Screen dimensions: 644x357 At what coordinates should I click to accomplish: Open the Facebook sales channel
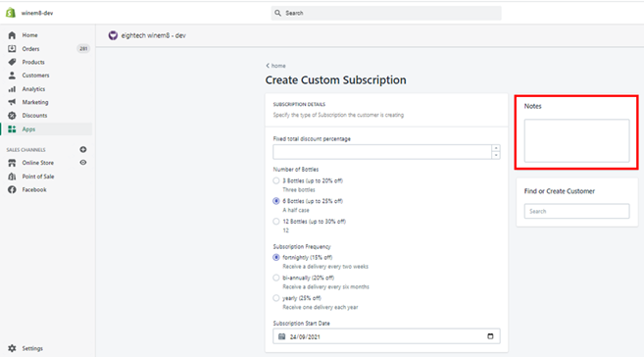(x=34, y=190)
